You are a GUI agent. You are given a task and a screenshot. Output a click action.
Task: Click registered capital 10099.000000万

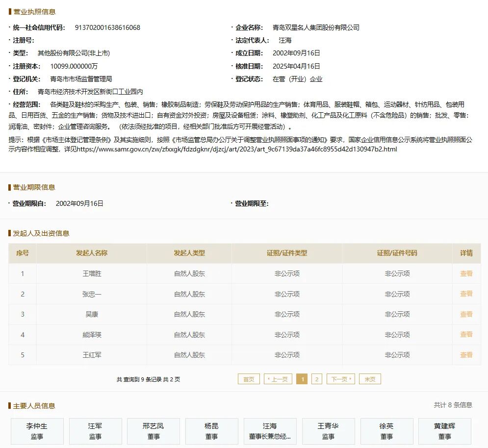[x=74, y=66]
